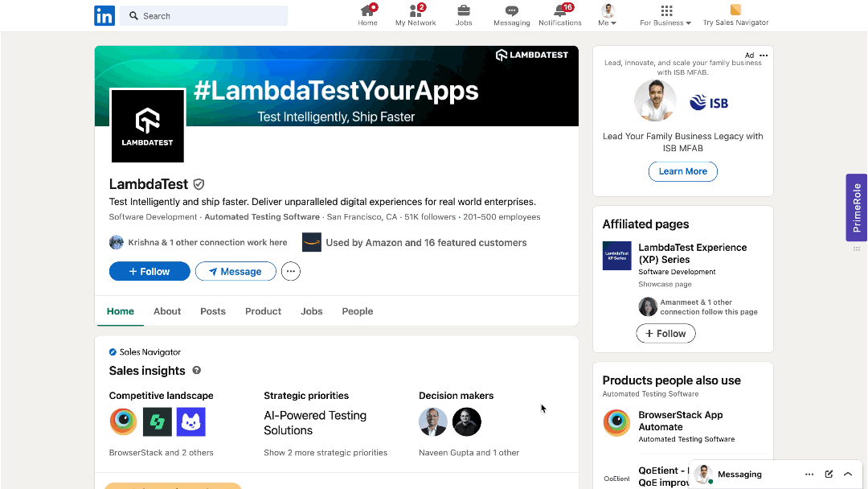Click the ISB logo in ad

(x=709, y=102)
